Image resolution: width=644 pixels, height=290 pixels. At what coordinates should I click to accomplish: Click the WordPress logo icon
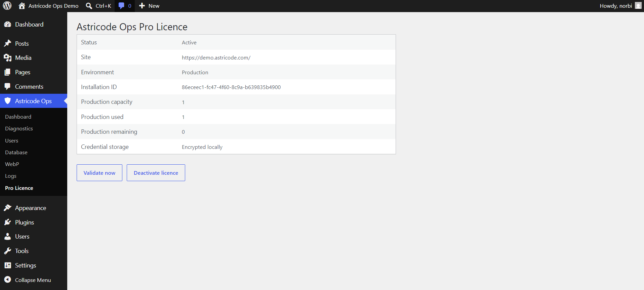[x=7, y=6]
